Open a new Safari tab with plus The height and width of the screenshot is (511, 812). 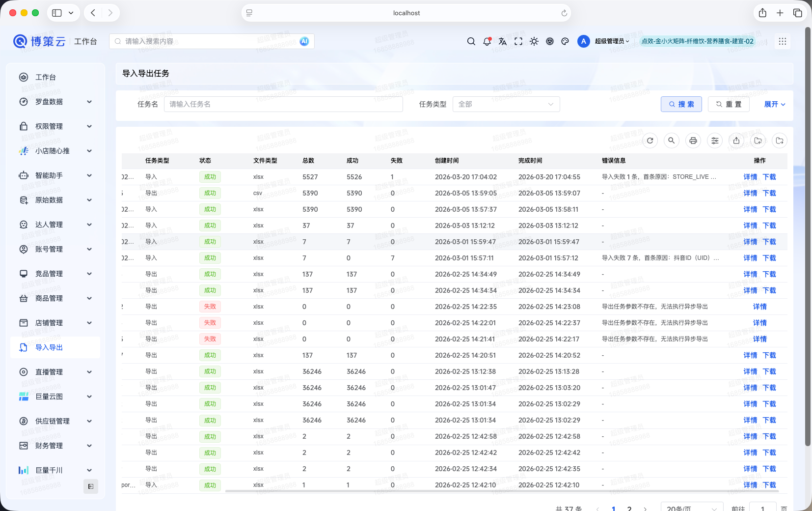click(780, 13)
